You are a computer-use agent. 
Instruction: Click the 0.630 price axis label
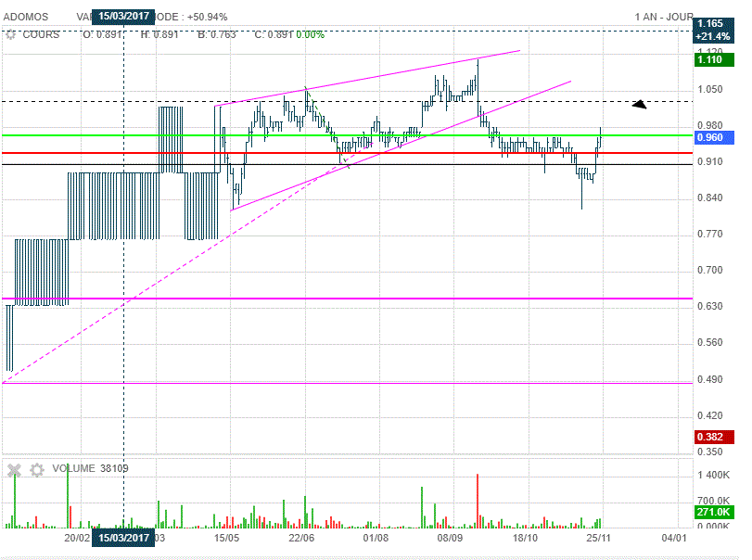(709, 306)
